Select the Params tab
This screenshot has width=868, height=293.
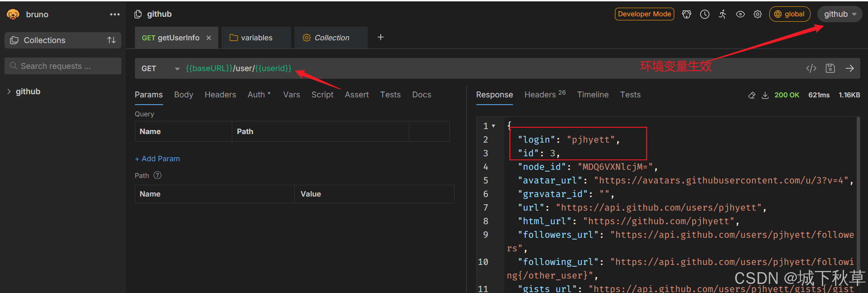click(149, 95)
